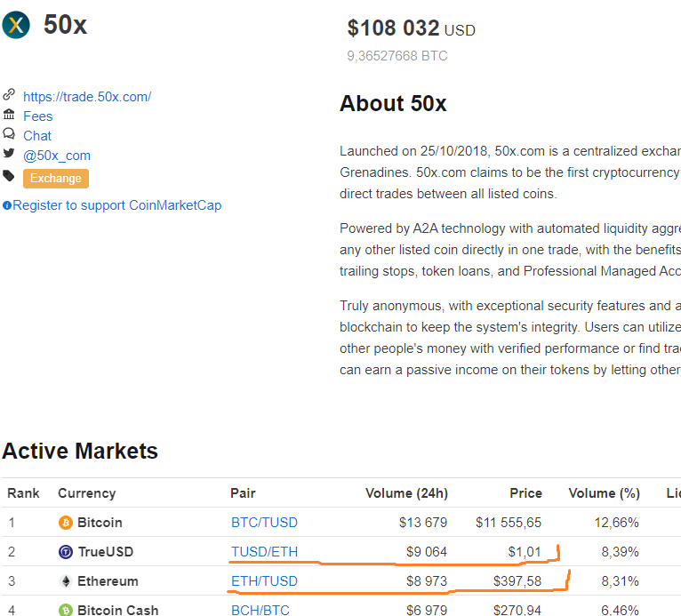This screenshot has height=616, width=681.
Task: Click the Ethereum currency name
Action: coord(108,581)
